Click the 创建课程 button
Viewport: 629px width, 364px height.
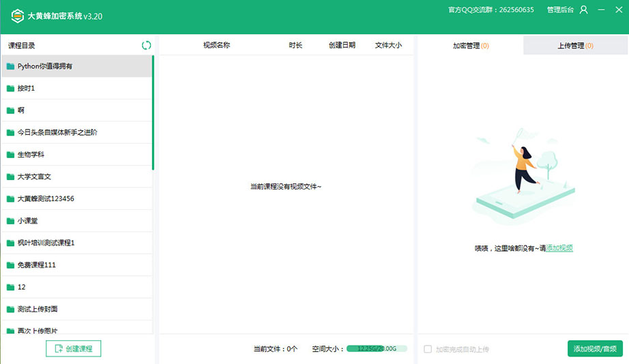pos(74,348)
